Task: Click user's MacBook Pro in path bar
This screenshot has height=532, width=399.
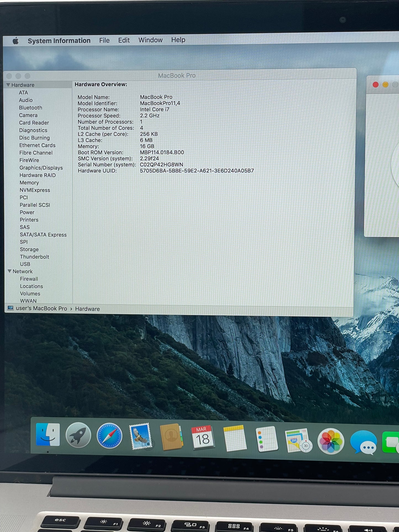Action: click(41, 308)
